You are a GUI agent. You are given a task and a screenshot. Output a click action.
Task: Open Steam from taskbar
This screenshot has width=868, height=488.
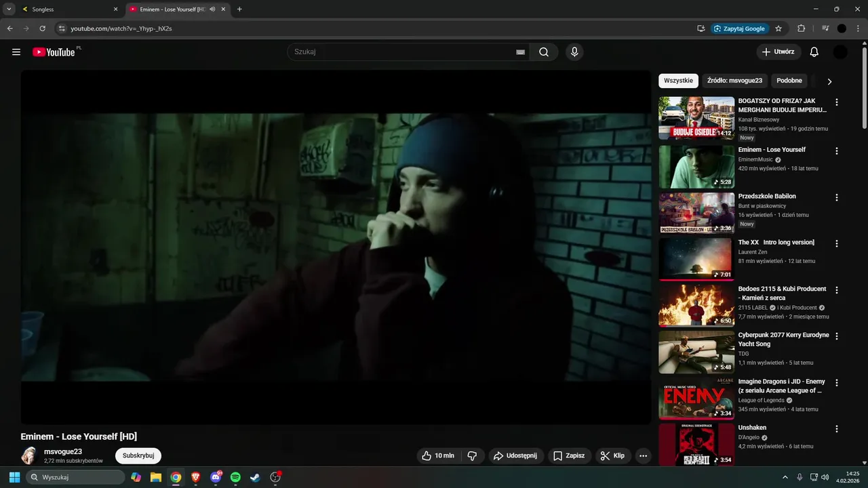(x=255, y=477)
